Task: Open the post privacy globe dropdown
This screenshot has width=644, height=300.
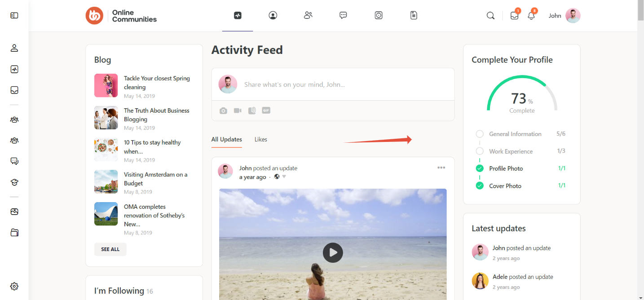Action: [x=280, y=177]
